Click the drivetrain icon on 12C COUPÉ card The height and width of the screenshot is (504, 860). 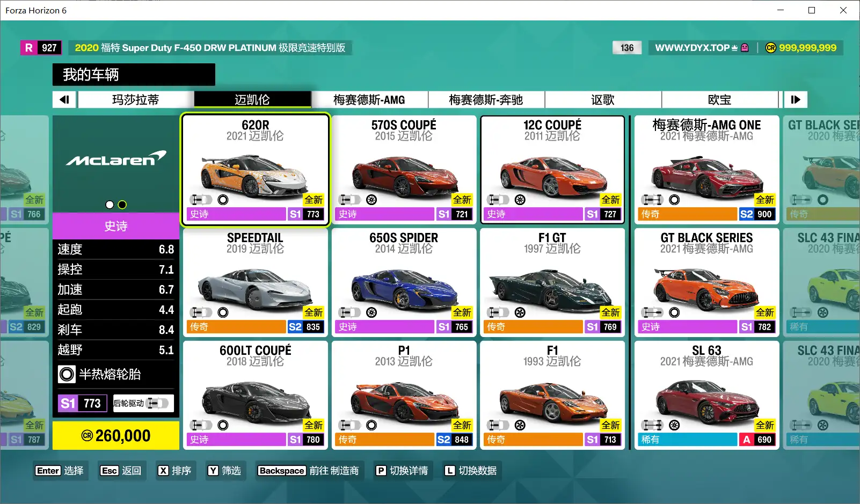[498, 200]
